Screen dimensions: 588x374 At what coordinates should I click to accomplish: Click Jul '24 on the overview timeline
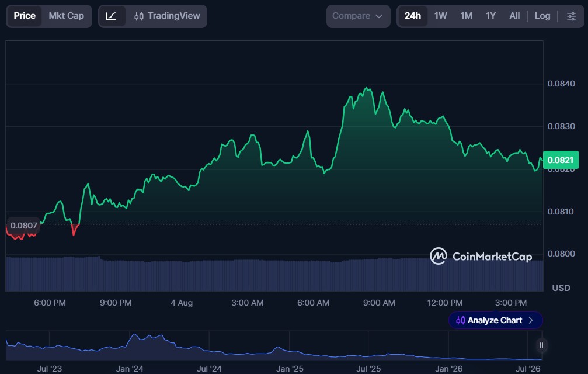click(209, 369)
